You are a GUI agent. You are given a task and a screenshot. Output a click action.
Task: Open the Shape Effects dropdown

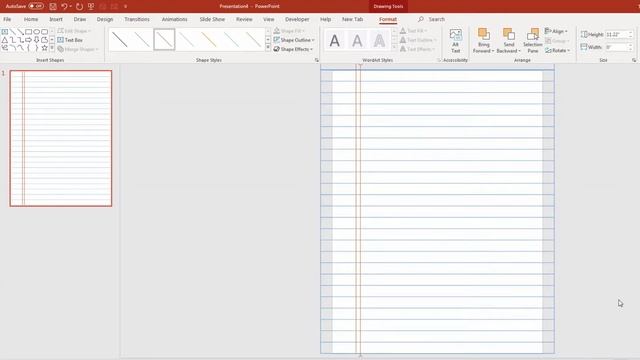[x=293, y=49]
